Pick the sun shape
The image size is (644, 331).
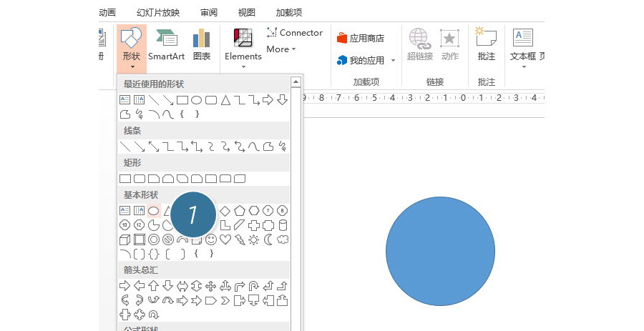coord(253,239)
